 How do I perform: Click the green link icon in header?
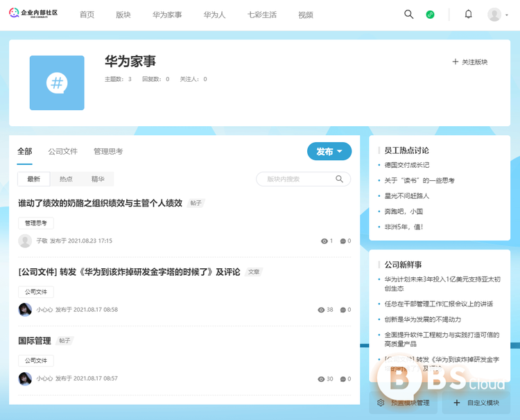coord(430,15)
